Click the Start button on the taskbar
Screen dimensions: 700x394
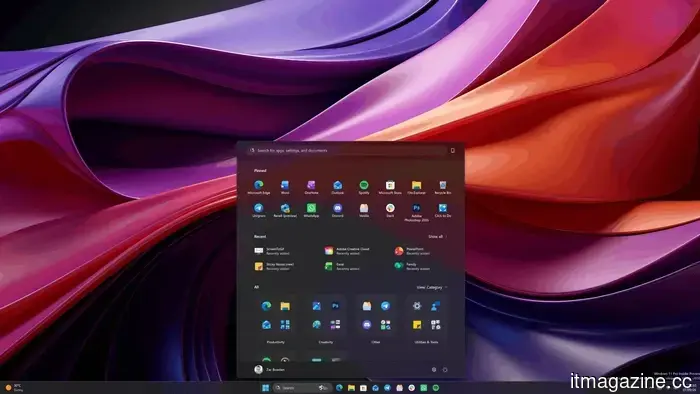point(266,387)
